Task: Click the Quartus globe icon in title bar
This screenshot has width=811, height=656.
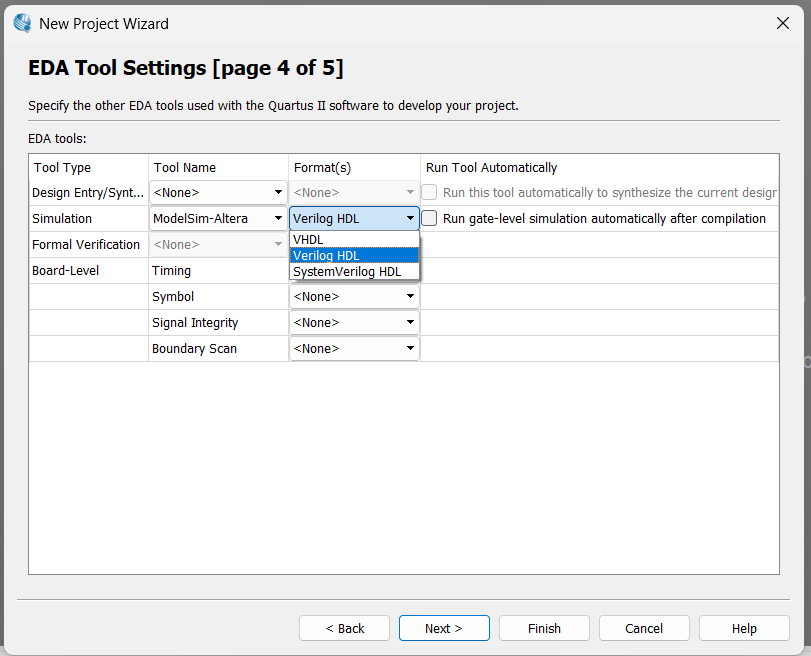Action: pyautogui.click(x=22, y=23)
